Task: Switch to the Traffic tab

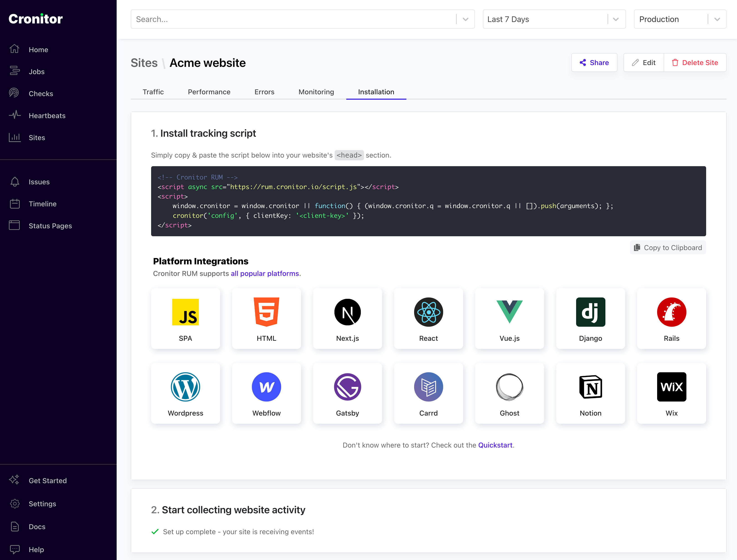Action: click(153, 92)
